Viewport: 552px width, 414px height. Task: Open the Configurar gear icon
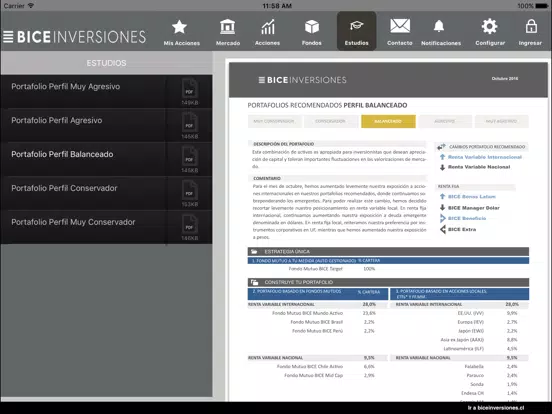[x=489, y=26]
